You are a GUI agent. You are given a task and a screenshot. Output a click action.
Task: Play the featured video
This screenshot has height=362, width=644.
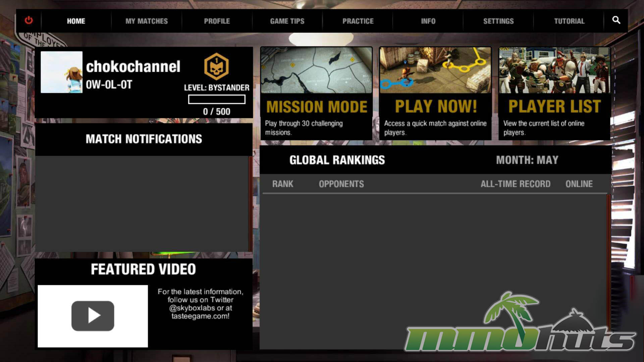tap(93, 316)
